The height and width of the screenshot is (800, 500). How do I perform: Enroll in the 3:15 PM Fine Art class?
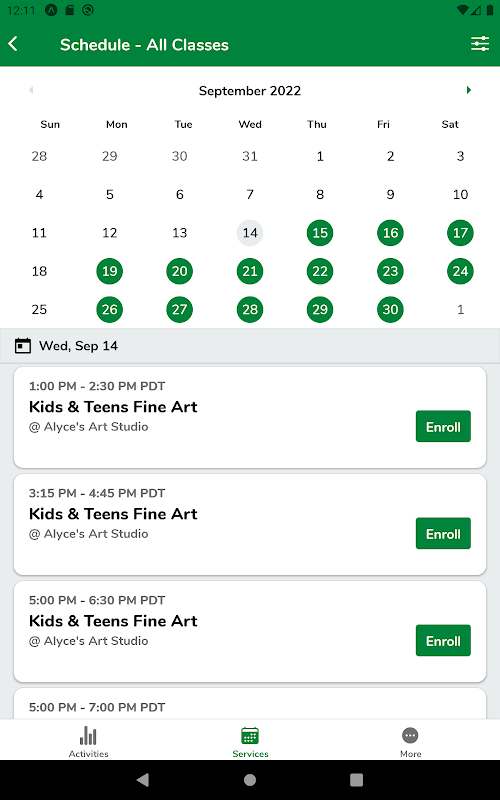point(443,534)
